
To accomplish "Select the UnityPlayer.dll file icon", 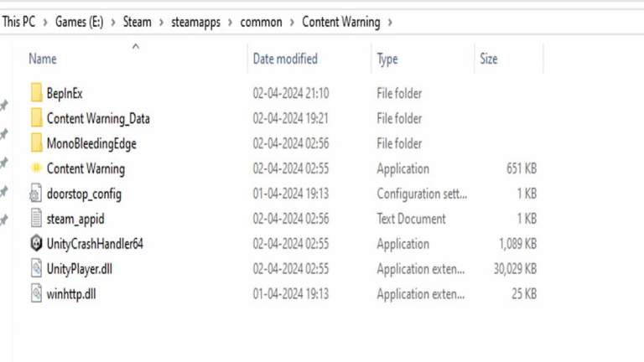I will coord(36,269).
